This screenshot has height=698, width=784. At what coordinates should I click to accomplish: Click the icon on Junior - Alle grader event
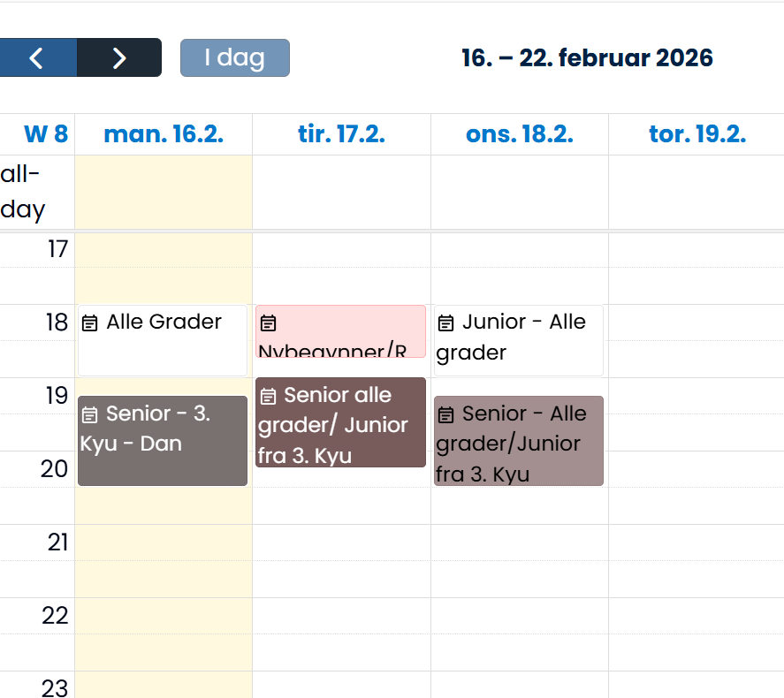pos(445,322)
